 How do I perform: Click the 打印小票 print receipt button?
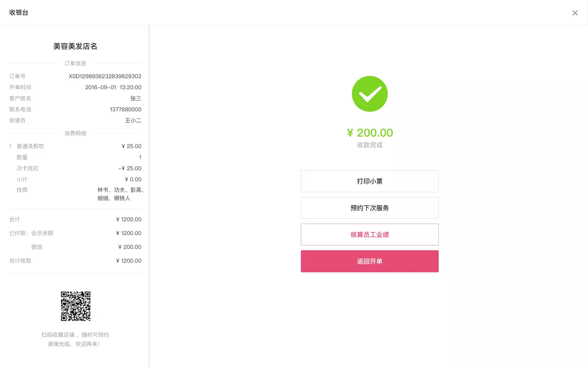370,181
